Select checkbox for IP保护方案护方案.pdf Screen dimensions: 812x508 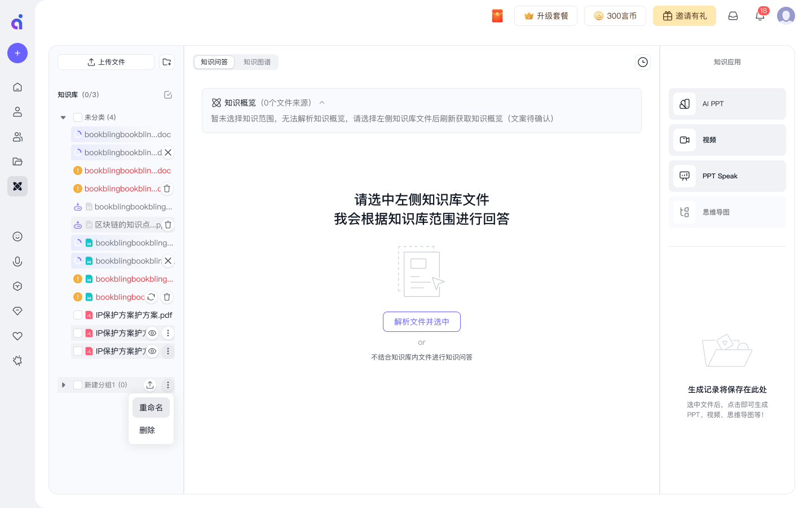pyautogui.click(x=77, y=315)
